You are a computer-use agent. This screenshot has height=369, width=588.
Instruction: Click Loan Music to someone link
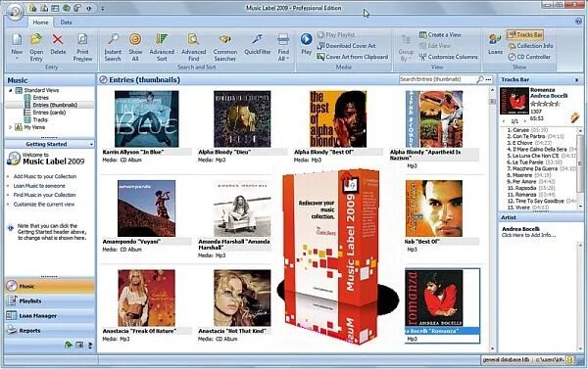tap(39, 186)
